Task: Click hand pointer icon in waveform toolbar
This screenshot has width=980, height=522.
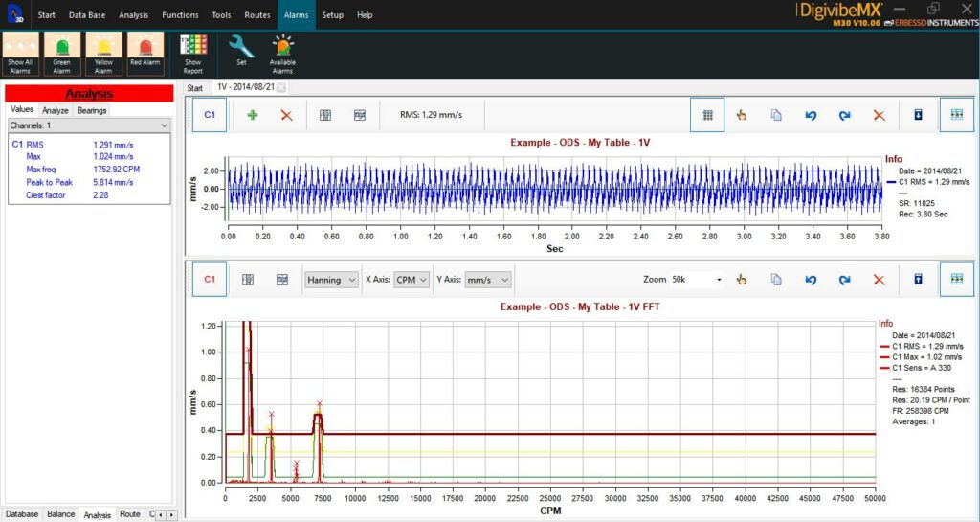Action: click(742, 115)
